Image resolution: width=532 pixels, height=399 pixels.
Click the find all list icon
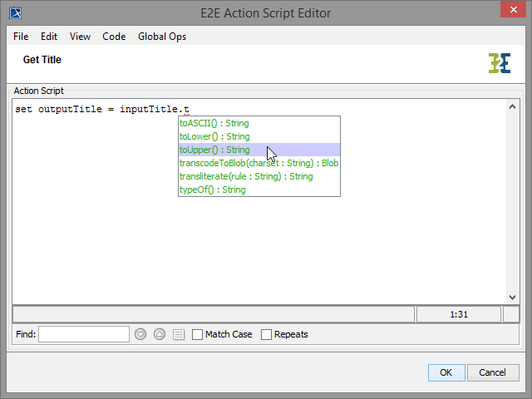(179, 334)
